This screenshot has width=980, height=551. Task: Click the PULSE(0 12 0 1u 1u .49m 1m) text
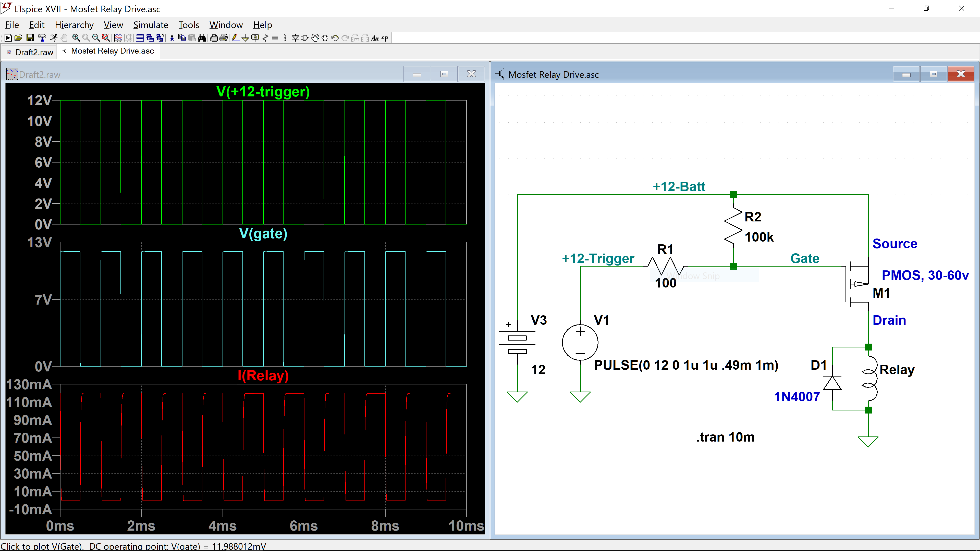(686, 366)
